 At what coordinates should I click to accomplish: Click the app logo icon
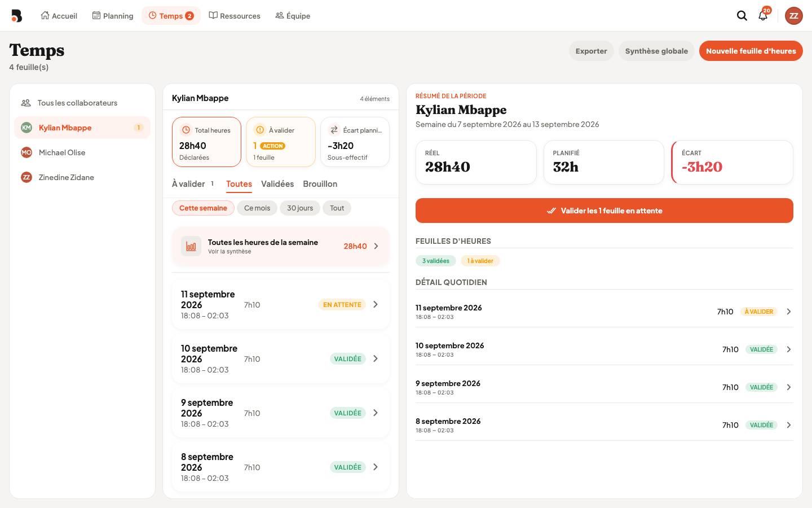(x=17, y=16)
